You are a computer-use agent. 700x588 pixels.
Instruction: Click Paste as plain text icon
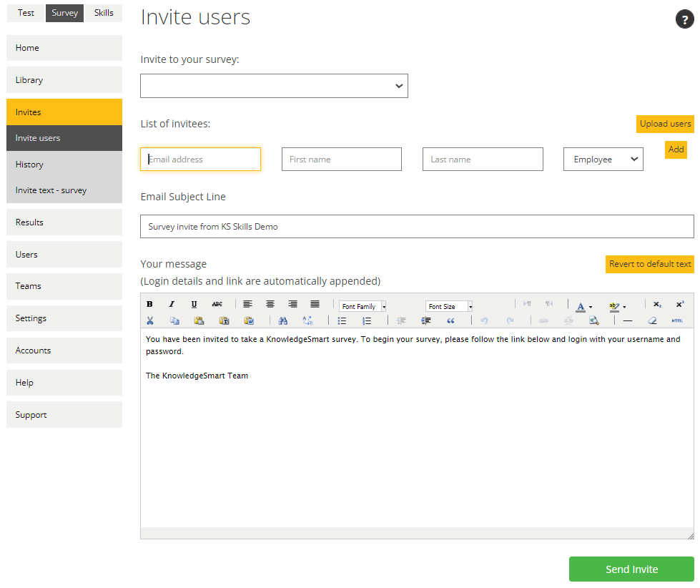224,320
